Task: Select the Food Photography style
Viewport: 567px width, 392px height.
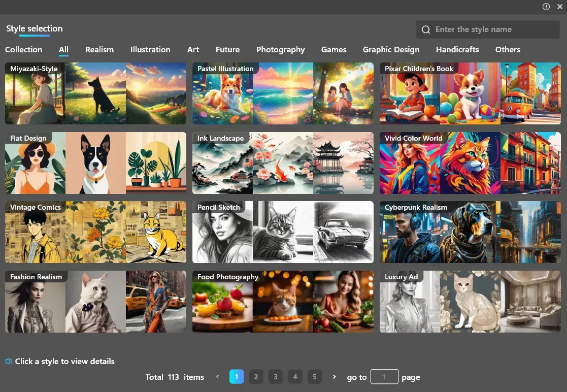Action: pos(283,302)
